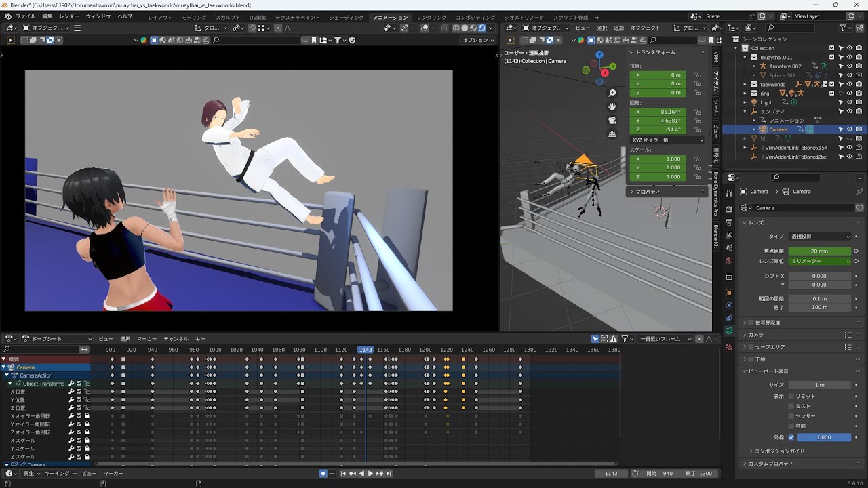This screenshot has width=868, height=488.
Task: Uncheck the ring collection checkbox
Action: 832,94
